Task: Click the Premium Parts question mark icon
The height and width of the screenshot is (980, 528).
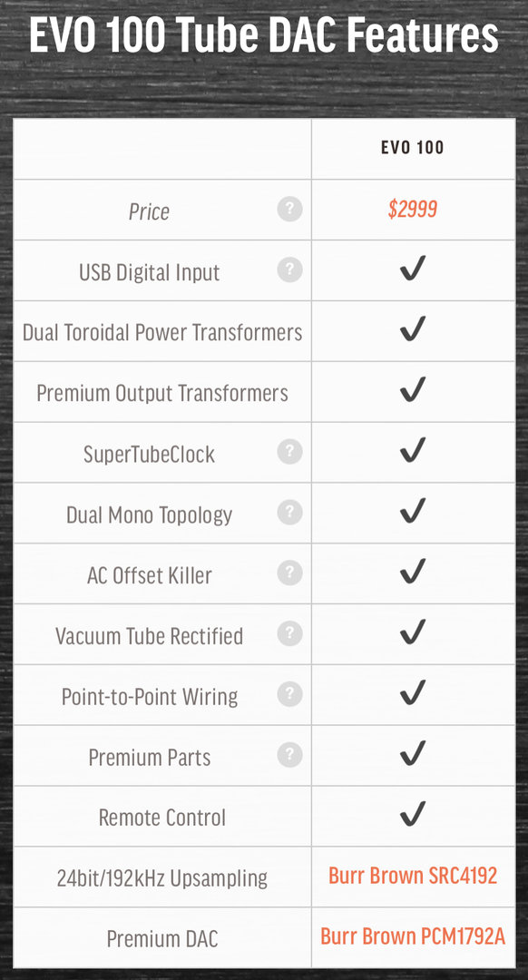Action: 290,754
